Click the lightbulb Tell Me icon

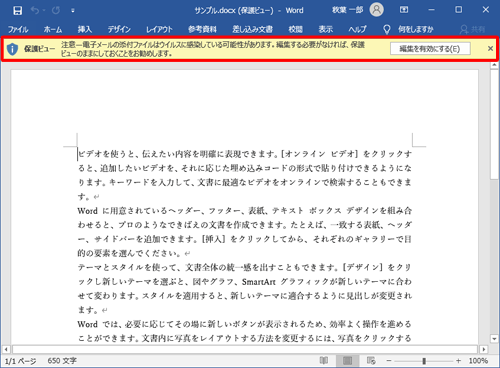click(387, 29)
